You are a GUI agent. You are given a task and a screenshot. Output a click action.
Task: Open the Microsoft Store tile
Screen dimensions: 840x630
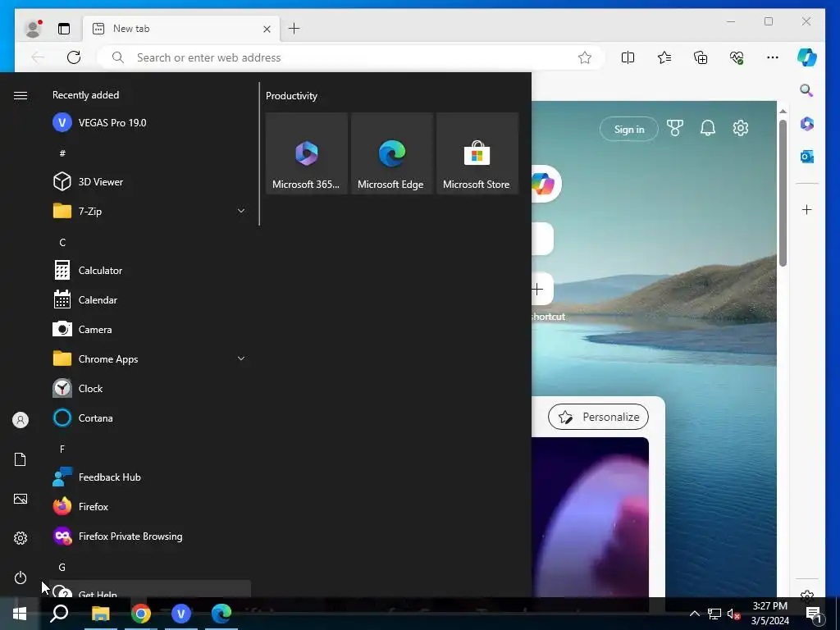477,153
